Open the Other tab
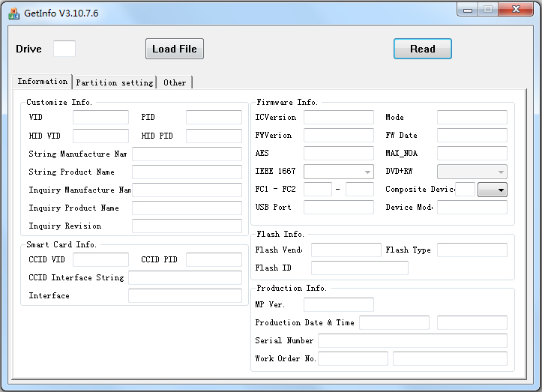The width and height of the screenshot is (542, 392). [175, 82]
